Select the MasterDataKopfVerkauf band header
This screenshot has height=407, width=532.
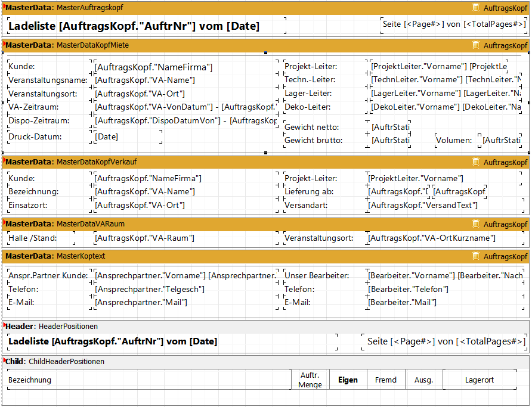tap(265, 162)
